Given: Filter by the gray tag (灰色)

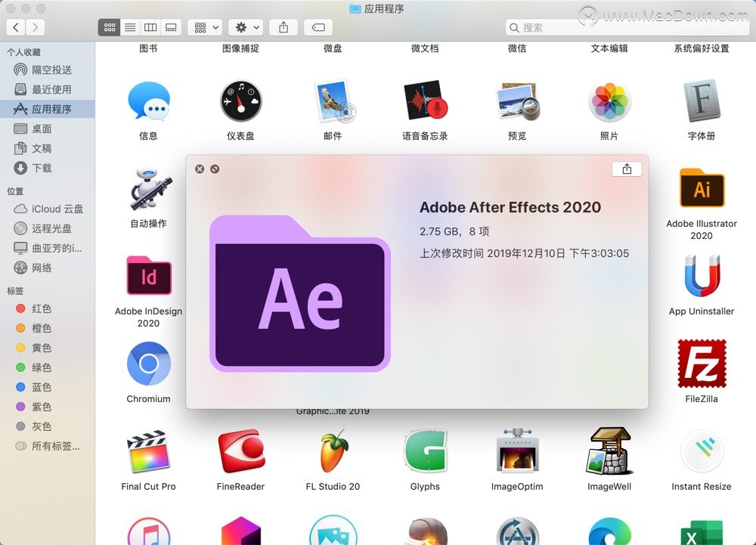Looking at the screenshot, I should pyautogui.click(x=47, y=426).
